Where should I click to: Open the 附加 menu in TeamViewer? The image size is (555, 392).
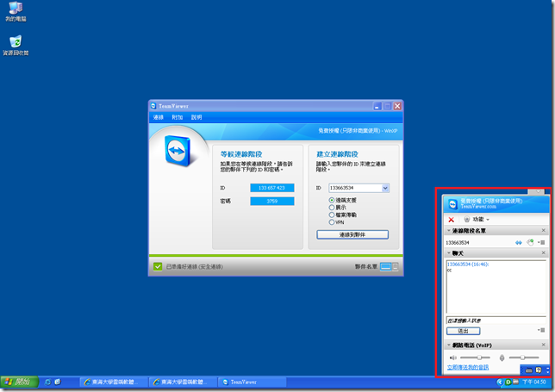tap(178, 117)
